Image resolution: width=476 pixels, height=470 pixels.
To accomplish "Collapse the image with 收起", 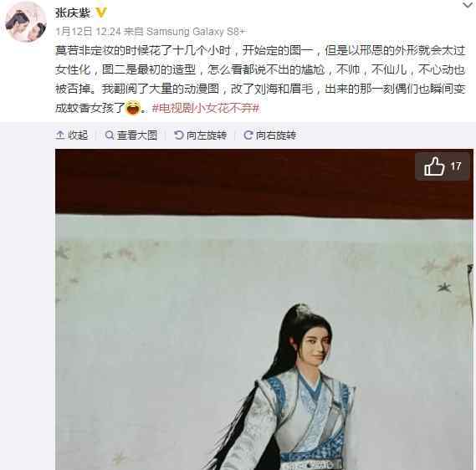I will 72,135.
